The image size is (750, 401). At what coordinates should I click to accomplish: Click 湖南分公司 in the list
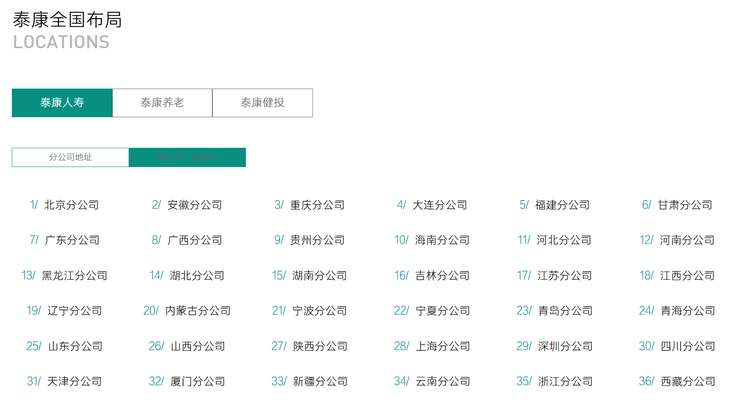(319, 276)
